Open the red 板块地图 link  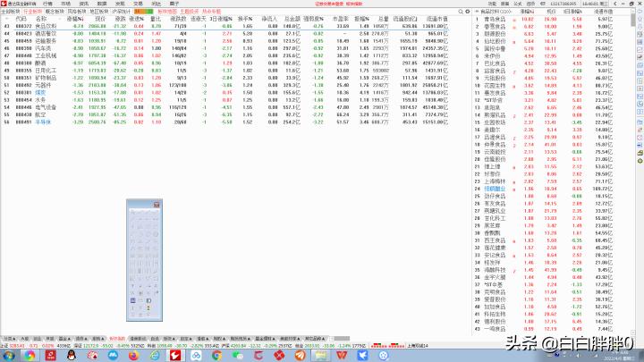pos(167,12)
